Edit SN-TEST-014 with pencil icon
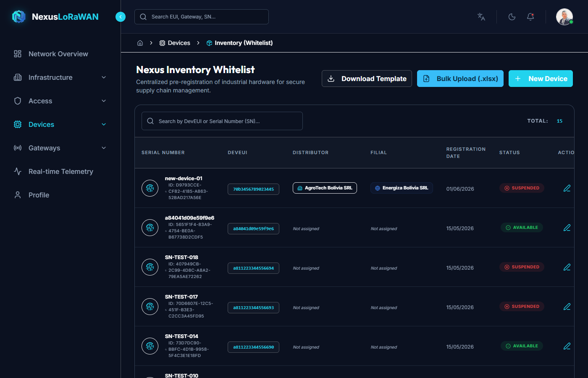The width and height of the screenshot is (588, 378). tap(567, 346)
